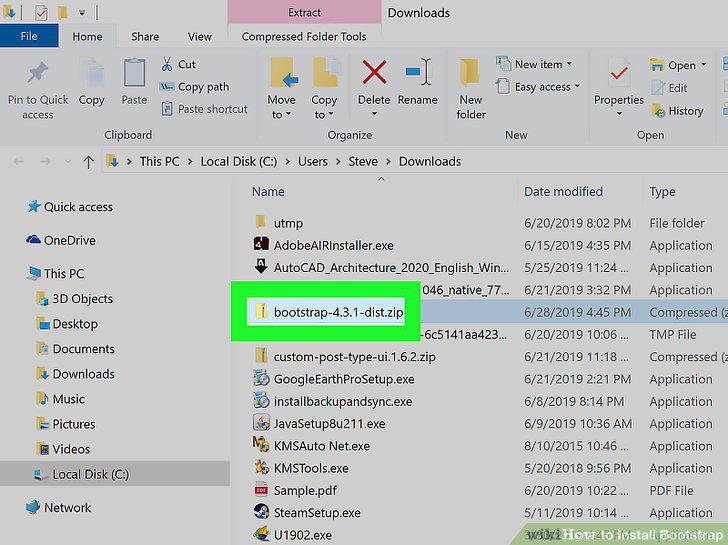728x545 pixels.
Task: Sort by the Type column header
Action: tap(662, 191)
